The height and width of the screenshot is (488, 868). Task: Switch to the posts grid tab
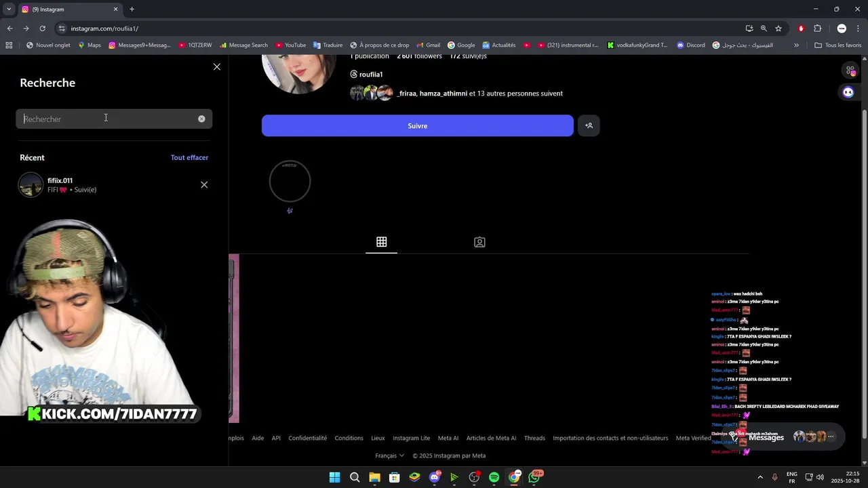point(382,242)
